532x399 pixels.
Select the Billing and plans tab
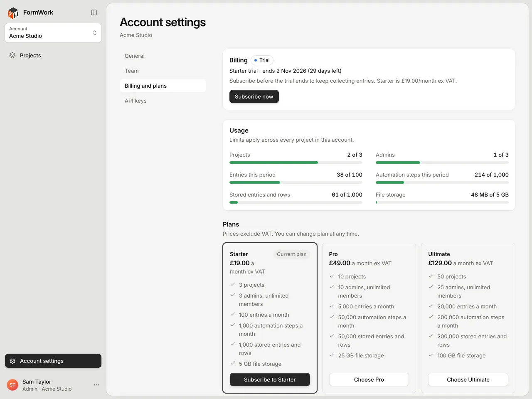pos(163,86)
